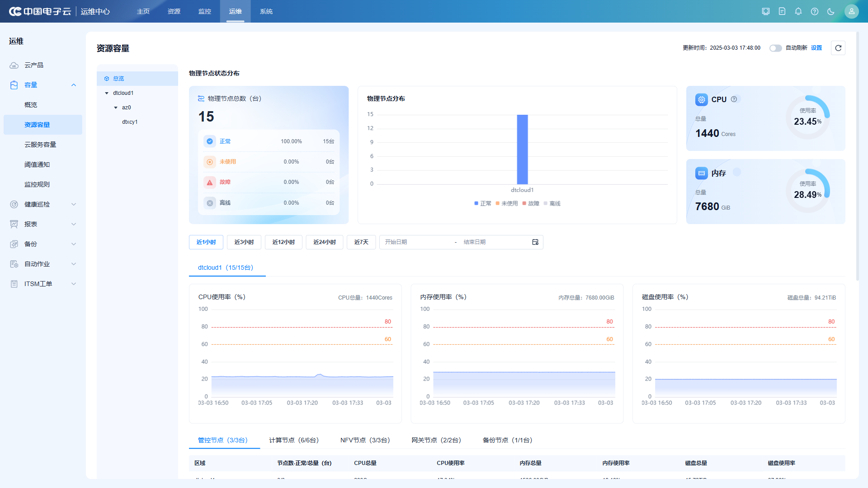Select 近12小时 time range
Viewport: 868px width, 488px height.
click(283, 242)
